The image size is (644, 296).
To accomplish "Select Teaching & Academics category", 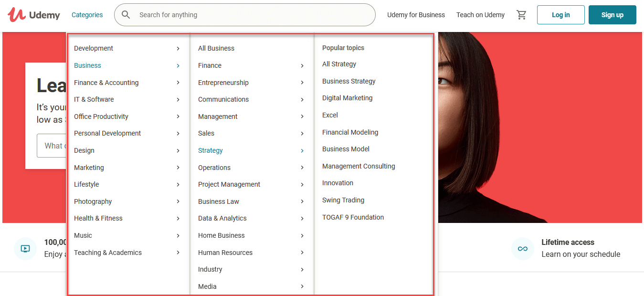I will (108, 253).
